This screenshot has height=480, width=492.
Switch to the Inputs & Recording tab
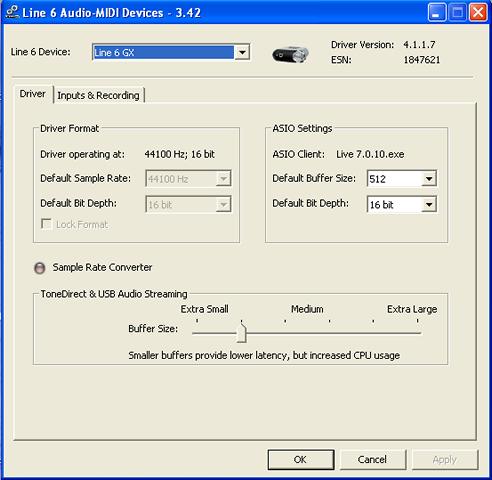(98, 95)
